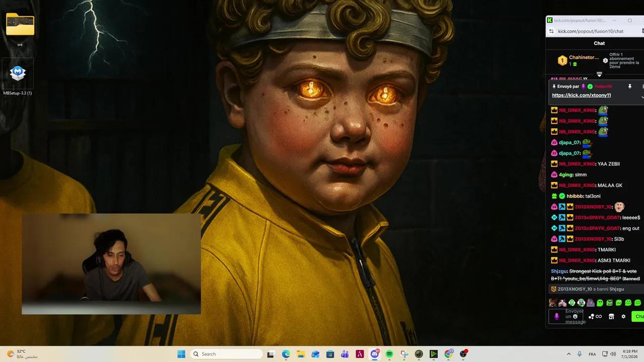Open Task View on the taskbar

tap(270, 354)
